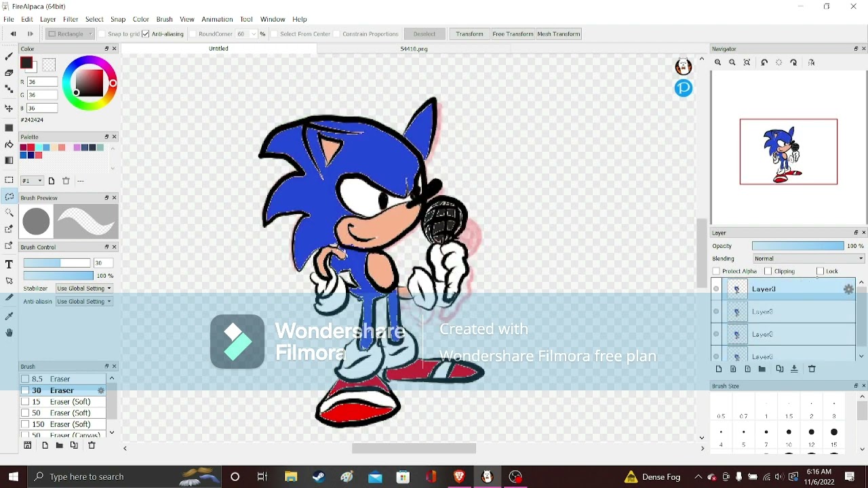
Task: Open the Layer menu
Action: [47, 19]
